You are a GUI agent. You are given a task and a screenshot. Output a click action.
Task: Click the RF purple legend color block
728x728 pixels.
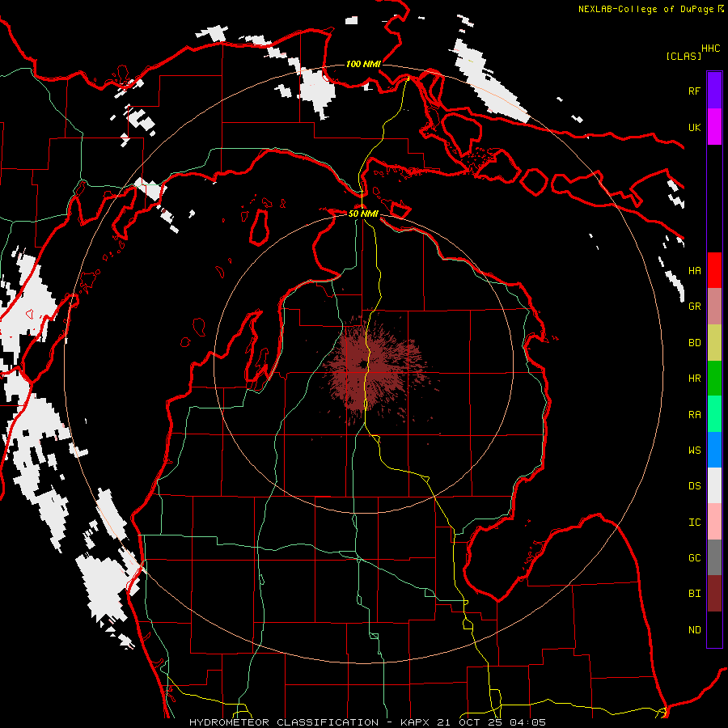pyautogui.click(x=714, y=91)
